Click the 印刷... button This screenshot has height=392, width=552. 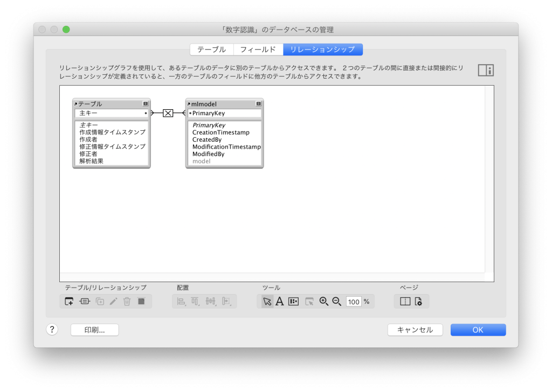[x=95, y=330]
